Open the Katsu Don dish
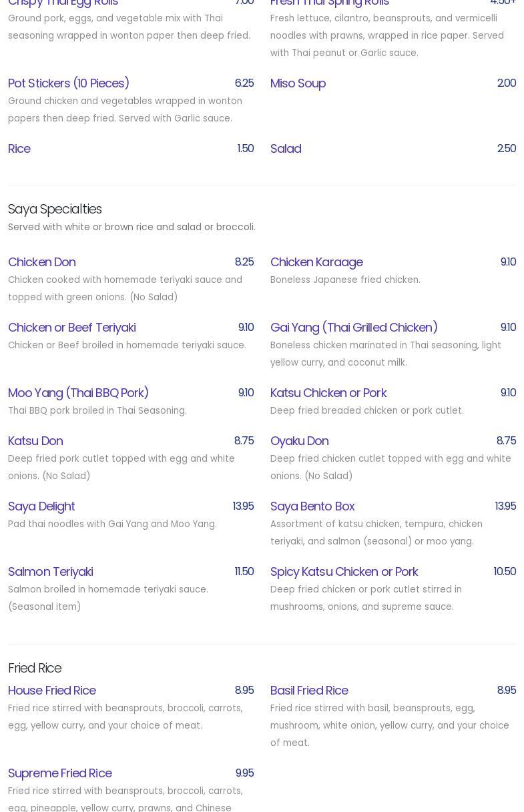 tap(35, 441)
